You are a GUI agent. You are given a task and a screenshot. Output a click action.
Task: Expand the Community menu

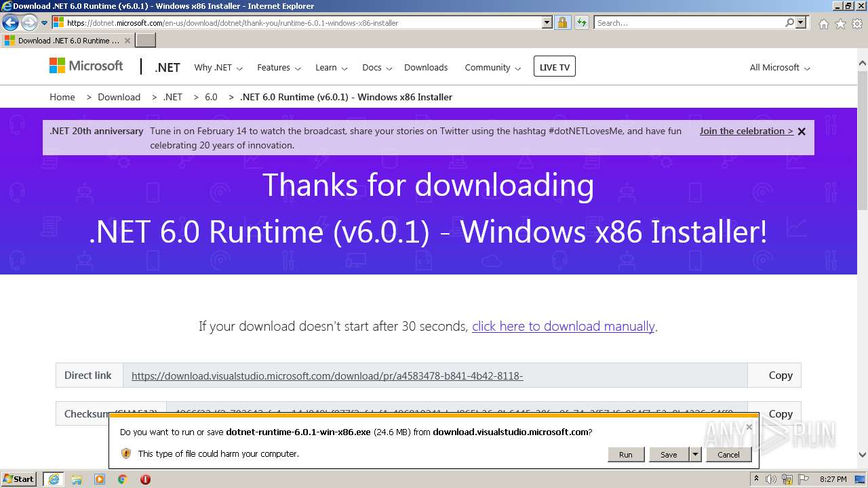pyautogui.click(x=492, y=67)
